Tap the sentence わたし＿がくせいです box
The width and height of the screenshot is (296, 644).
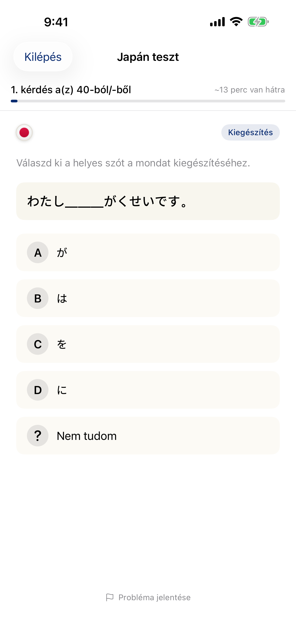pyautogui.click(x=148, y=201)
